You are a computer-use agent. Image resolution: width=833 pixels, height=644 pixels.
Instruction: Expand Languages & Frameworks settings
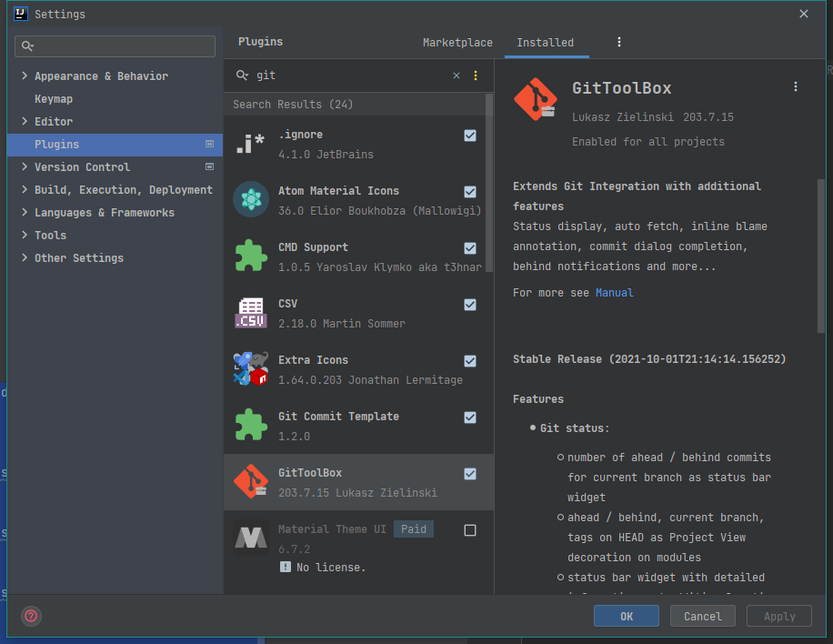click(x=25, y=213)
